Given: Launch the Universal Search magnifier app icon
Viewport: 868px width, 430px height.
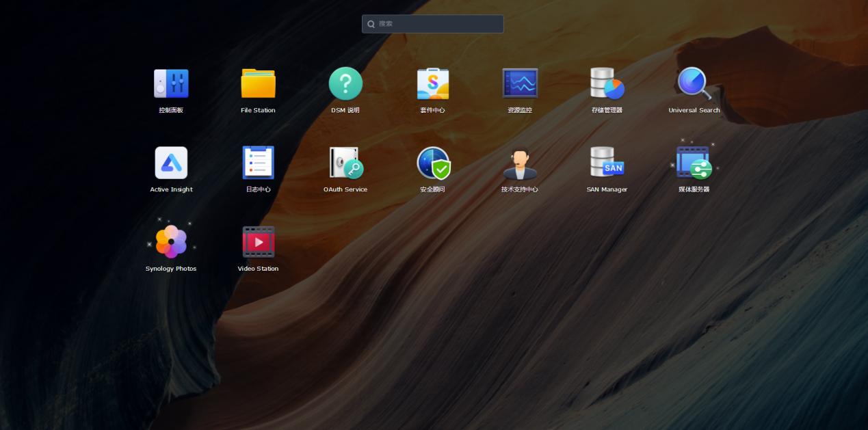Looking at the screenshot, I should pos(694,83).
